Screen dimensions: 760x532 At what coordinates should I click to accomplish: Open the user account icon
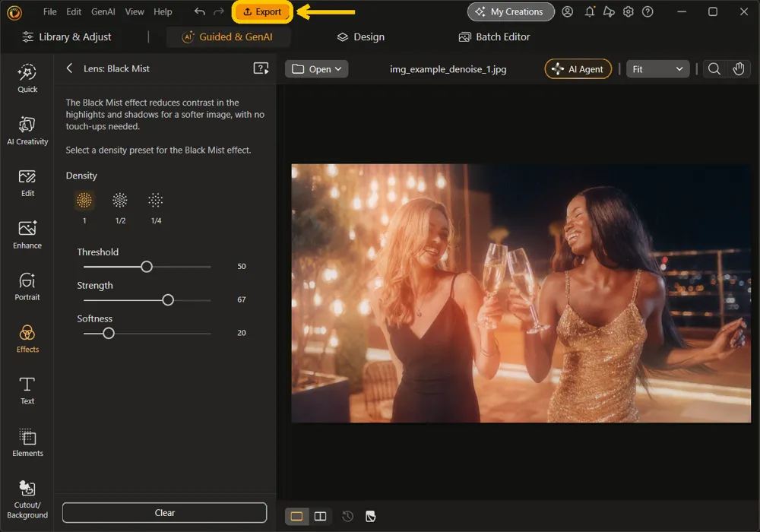(568, 11)
